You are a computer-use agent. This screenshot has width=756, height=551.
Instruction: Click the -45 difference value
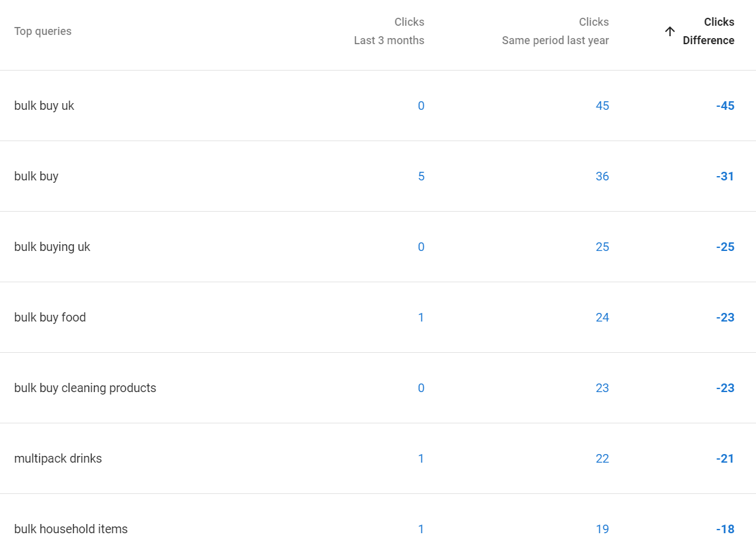pyautogui.click(x=725, y=106)
